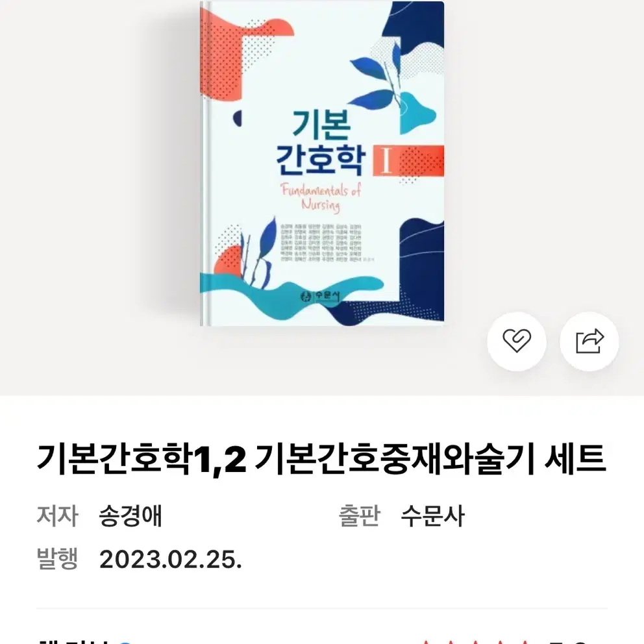
Task: Tap the 저자 label
Action: [57, 515]
